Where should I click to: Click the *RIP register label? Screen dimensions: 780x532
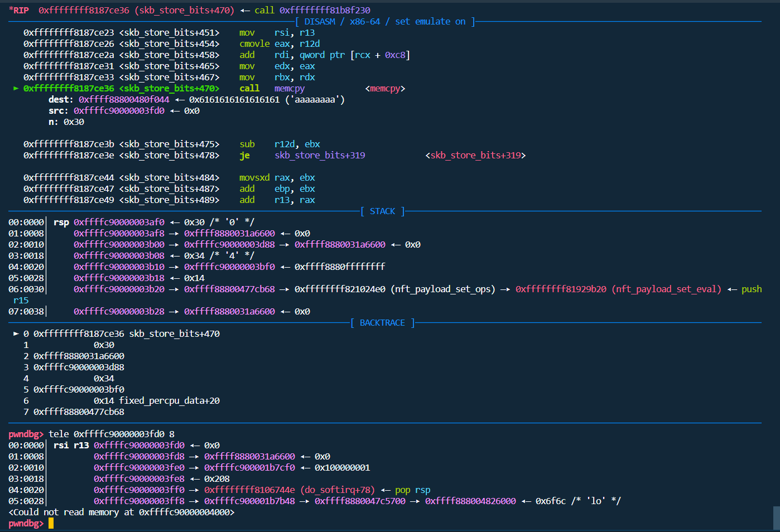click(x=19, y=10)
